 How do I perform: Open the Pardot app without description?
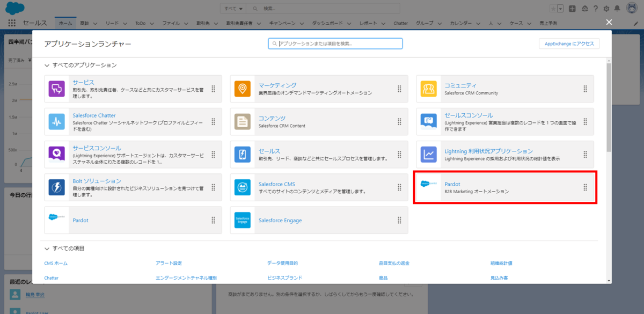coord(80,220)
